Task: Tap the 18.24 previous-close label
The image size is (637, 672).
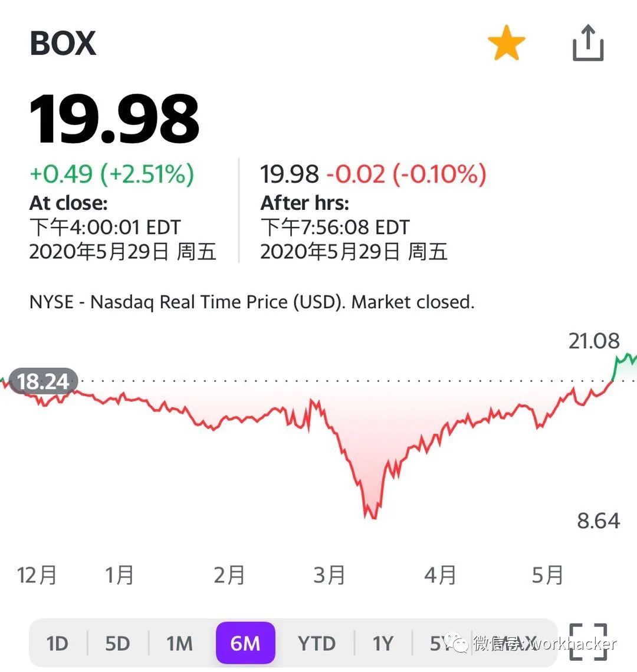Action: [43, 381]
